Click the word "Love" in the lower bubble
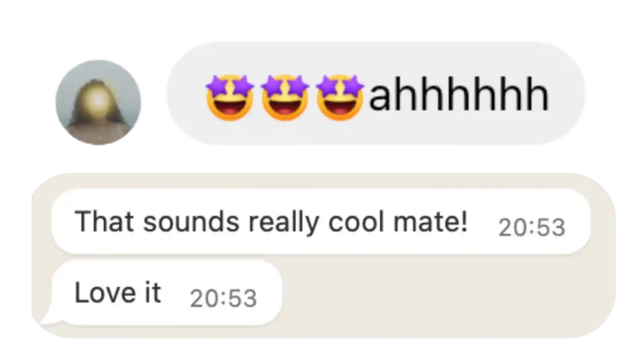 105,292
